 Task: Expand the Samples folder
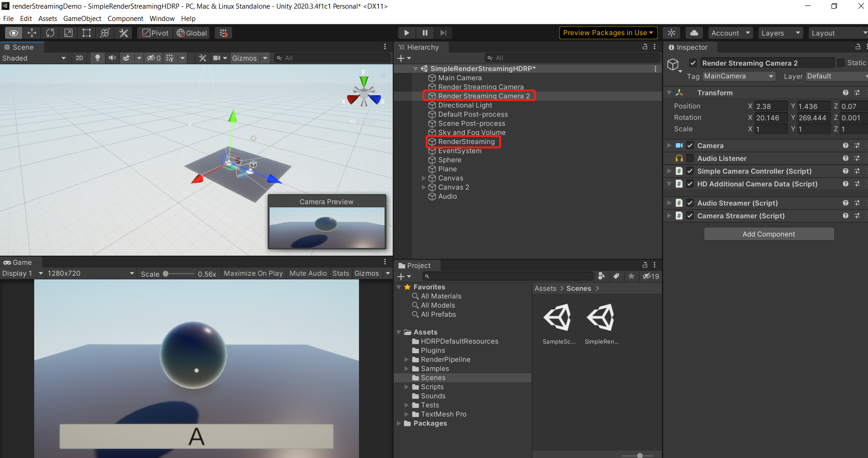[406, 369]
